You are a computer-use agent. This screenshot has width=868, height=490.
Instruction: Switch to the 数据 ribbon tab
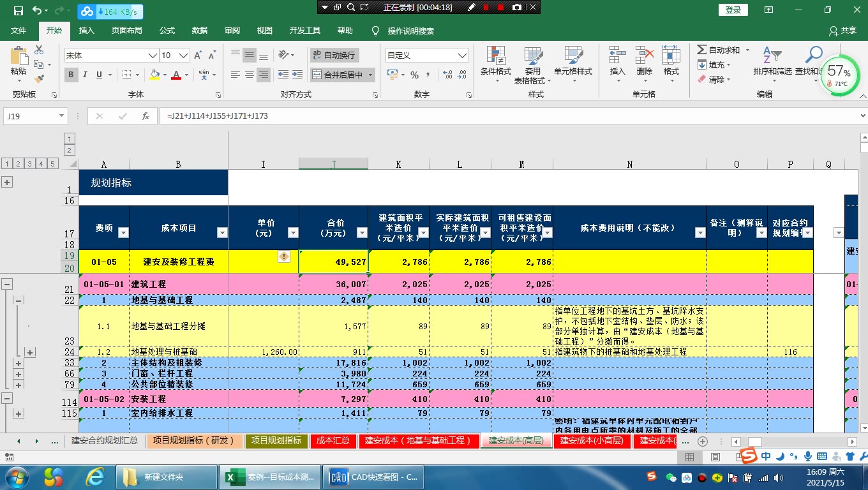click(x=200, y=31)
